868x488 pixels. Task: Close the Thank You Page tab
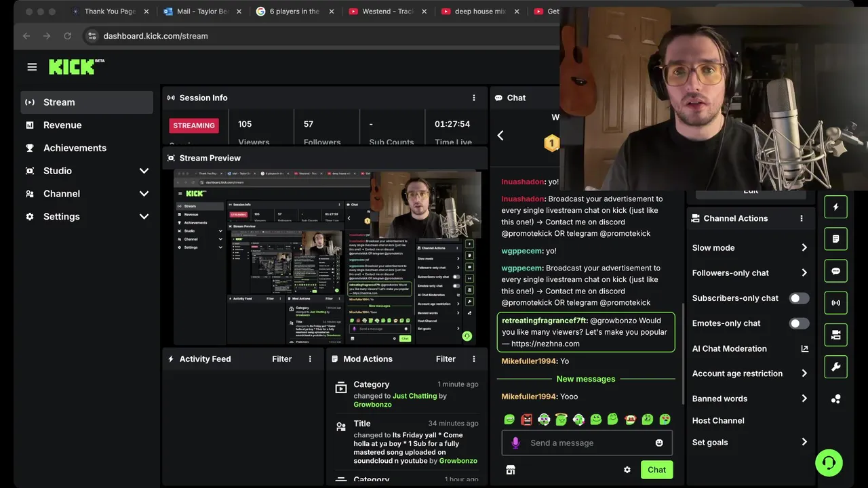pos(145,12)
